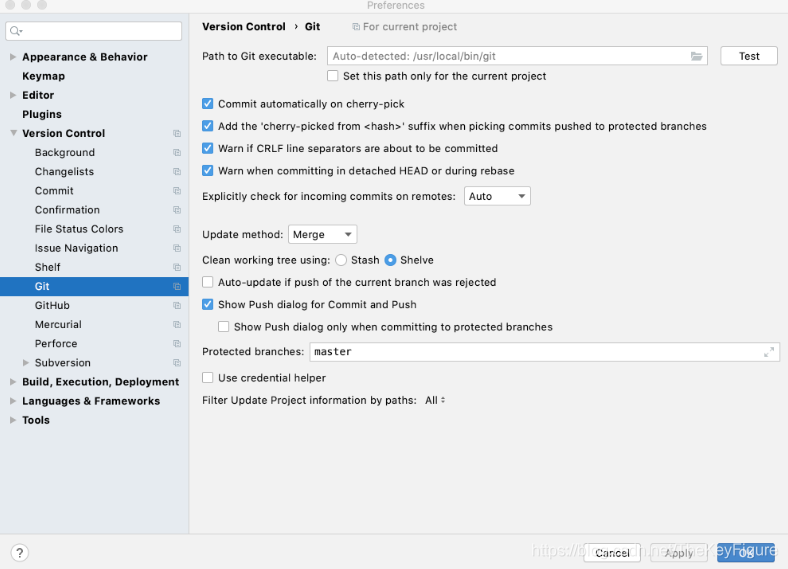Toggle 'Warn when committing in detached HEAD' checkbox
Screen dimensions: 788x569
click(208, 170)
